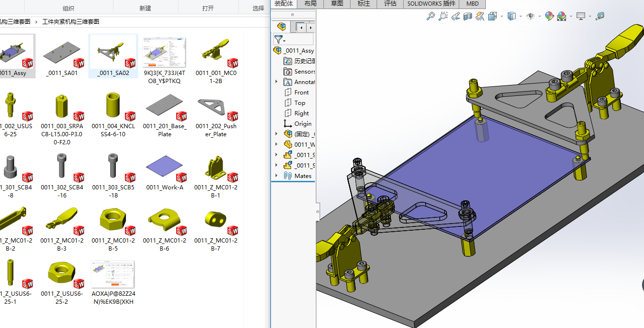Click the Previous View icon
The height and width of the screenshot is (328, 644).
tap(455, 16)
